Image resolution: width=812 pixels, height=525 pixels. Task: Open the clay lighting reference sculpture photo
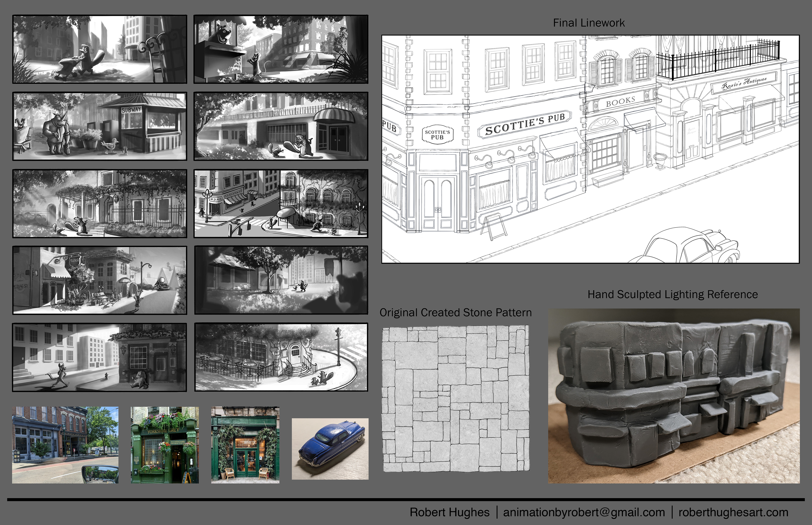coord(673,396)
